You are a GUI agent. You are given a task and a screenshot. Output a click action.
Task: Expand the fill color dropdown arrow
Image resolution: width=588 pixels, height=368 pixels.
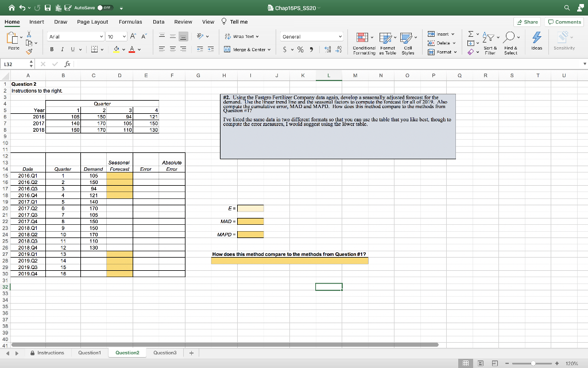click(125, 49)
